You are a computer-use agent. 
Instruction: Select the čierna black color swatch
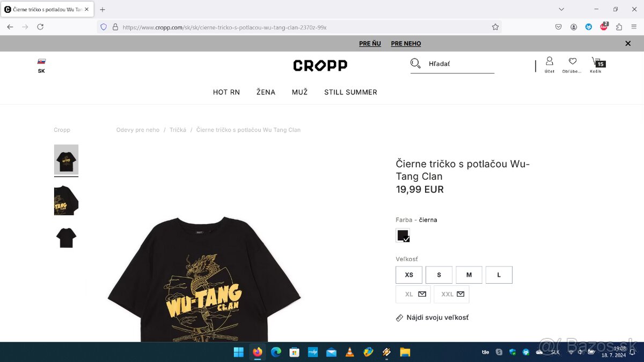click(402, 235)
